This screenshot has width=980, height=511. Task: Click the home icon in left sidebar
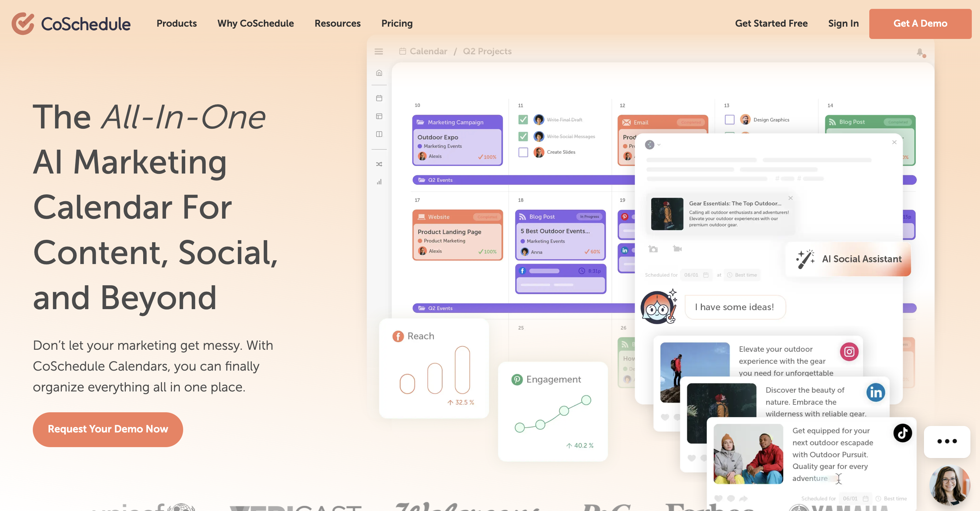pyautogui.click(x=379, y=73)
